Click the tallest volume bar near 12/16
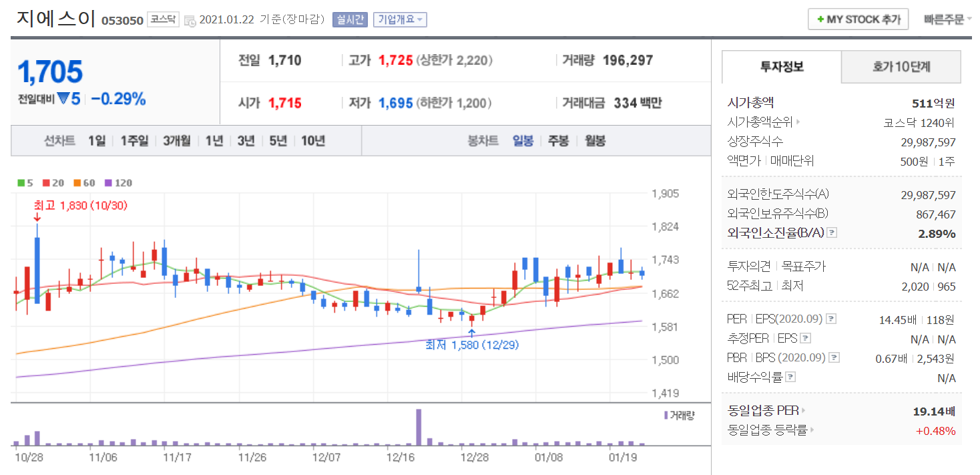The image size is (980, 475). (x=419, y=427)
